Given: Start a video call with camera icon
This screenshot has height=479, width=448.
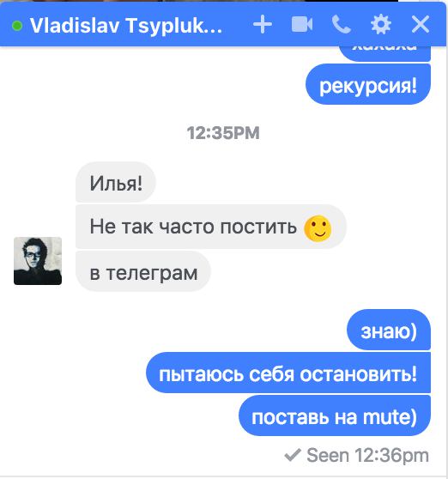Looking at the screenshot, I should (x=302, y=24).
